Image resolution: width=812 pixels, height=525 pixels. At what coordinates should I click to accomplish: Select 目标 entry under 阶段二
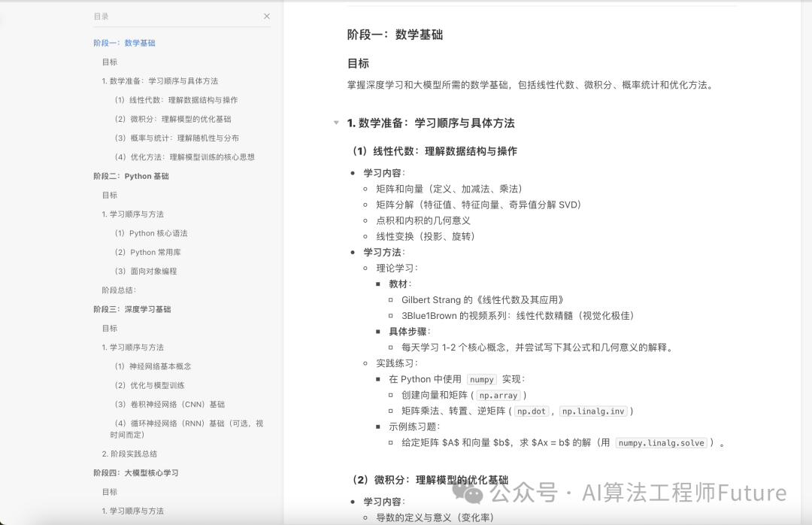tap(109, 196)
